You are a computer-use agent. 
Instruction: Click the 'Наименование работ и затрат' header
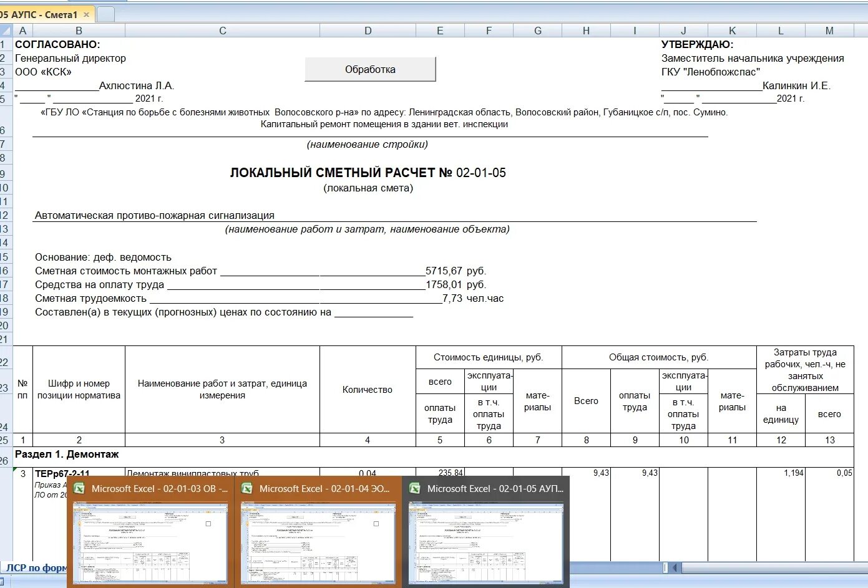pyautogui.click(x=222, y=389)
